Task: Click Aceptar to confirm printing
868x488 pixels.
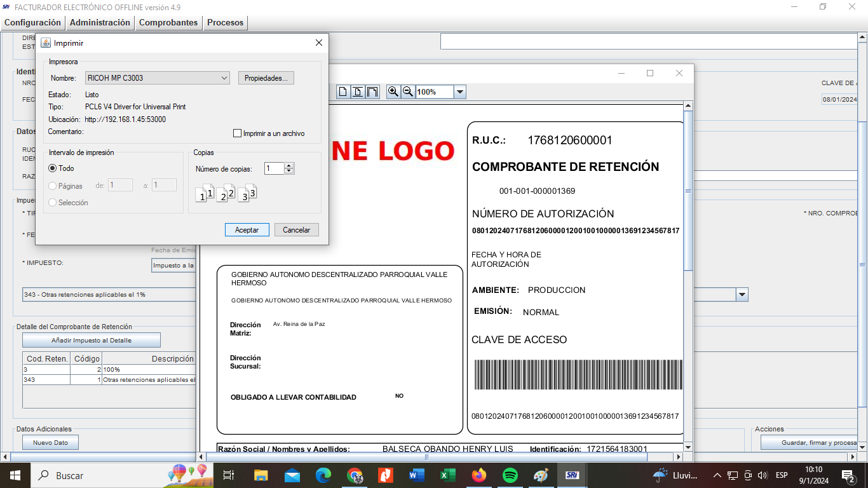Action: pos(247,230)
